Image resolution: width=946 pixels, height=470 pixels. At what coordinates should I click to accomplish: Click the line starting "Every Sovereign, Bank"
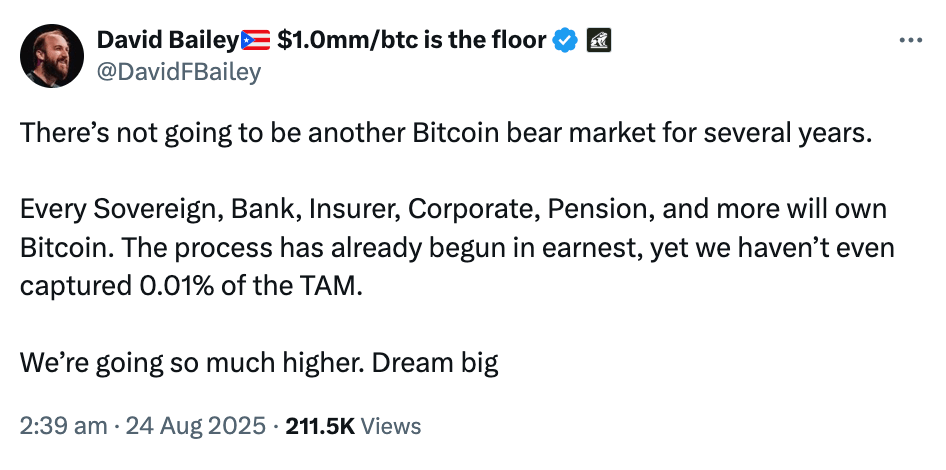point(453,211)
